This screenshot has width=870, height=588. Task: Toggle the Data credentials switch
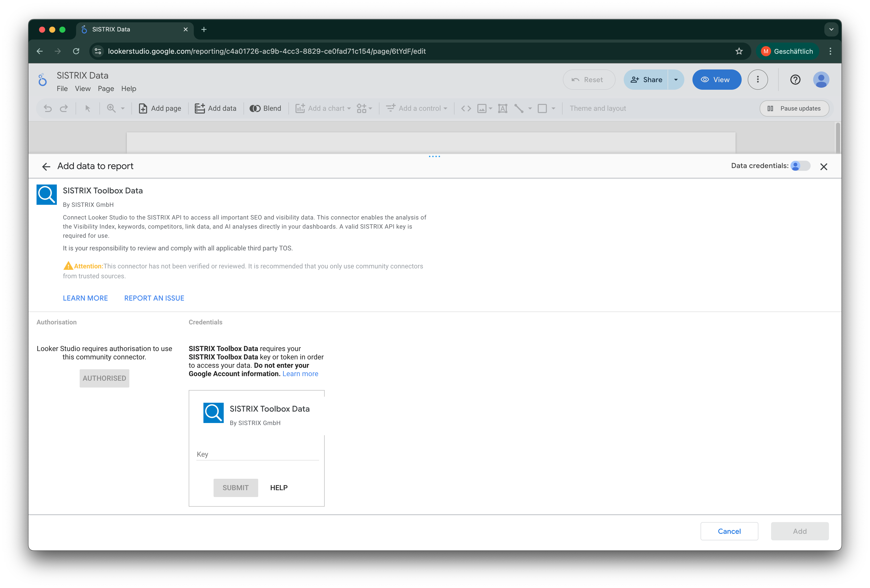(800, 166)
